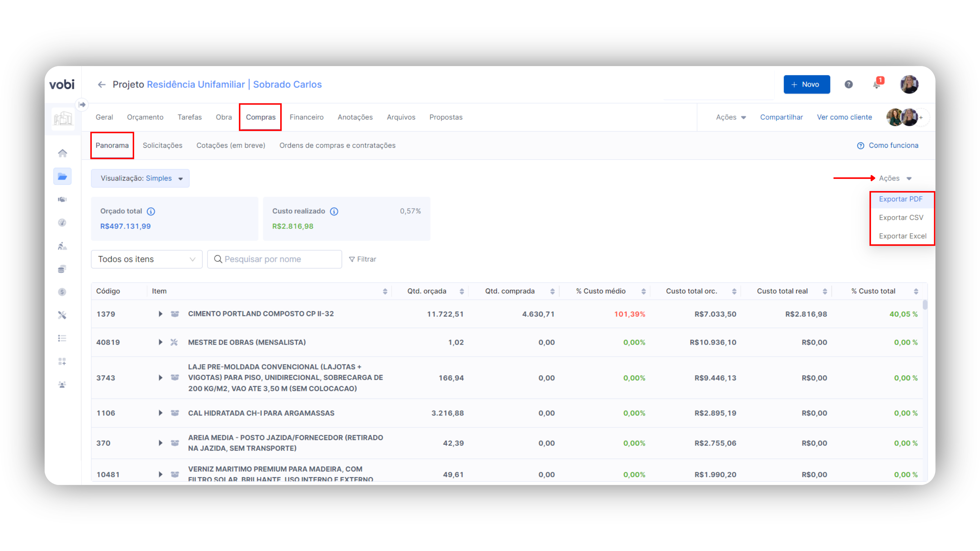
Task: Click the info icon beside Custo realizado
Action: [334, 211]
